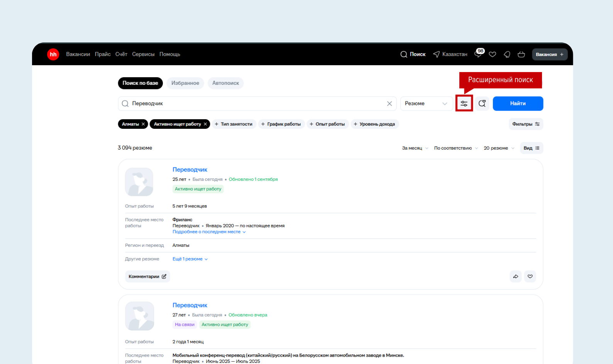Viewport: 613px width, 364px height.
Task: Open the Сервисы menu item
Action: point(143,54)
